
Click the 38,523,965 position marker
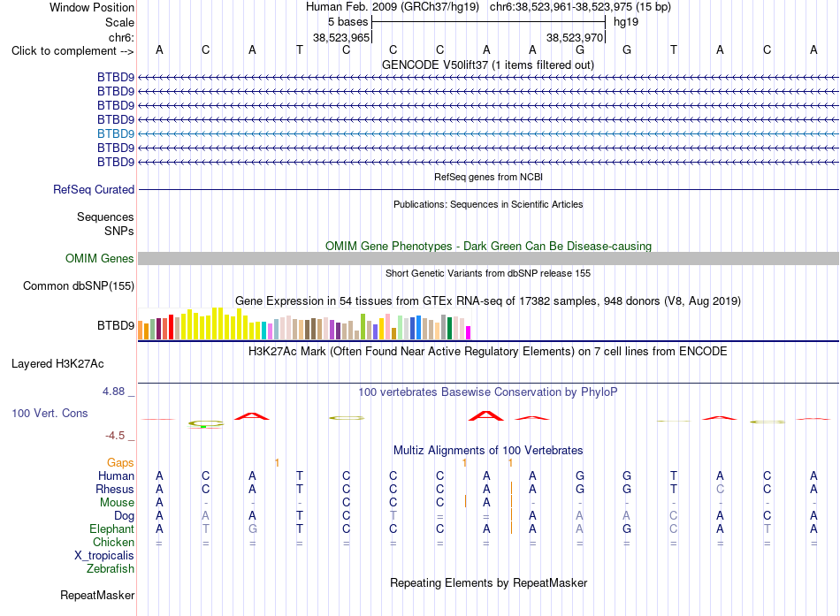click(341, 37)
